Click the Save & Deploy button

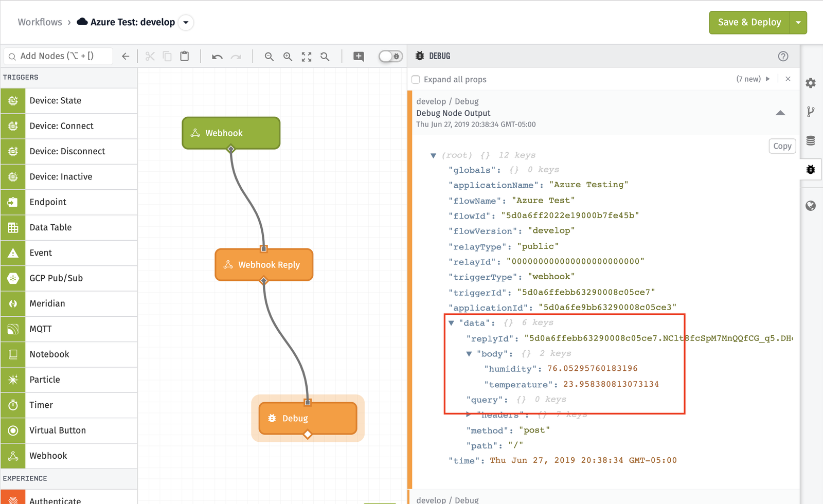(x=749, y=22)
